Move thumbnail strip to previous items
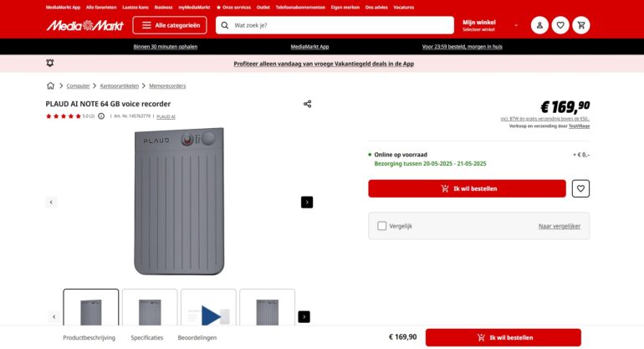644x349 pixels. (54, 317)
